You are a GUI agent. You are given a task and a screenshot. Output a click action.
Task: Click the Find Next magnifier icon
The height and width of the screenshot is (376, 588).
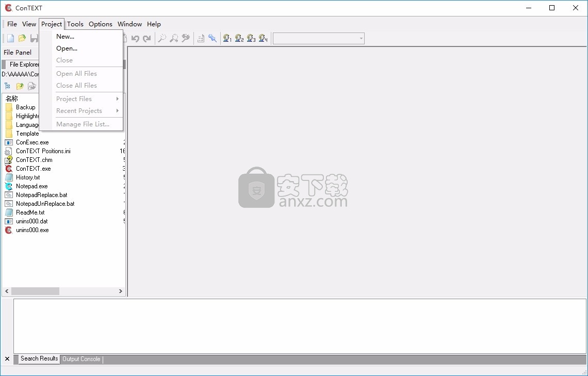pyautogui.click(x=174, y=38)
